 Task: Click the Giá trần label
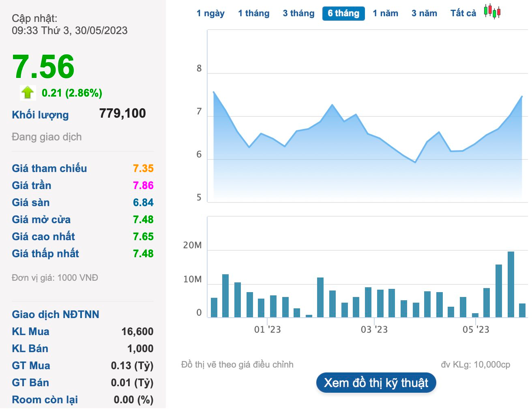tap(32, 185)
